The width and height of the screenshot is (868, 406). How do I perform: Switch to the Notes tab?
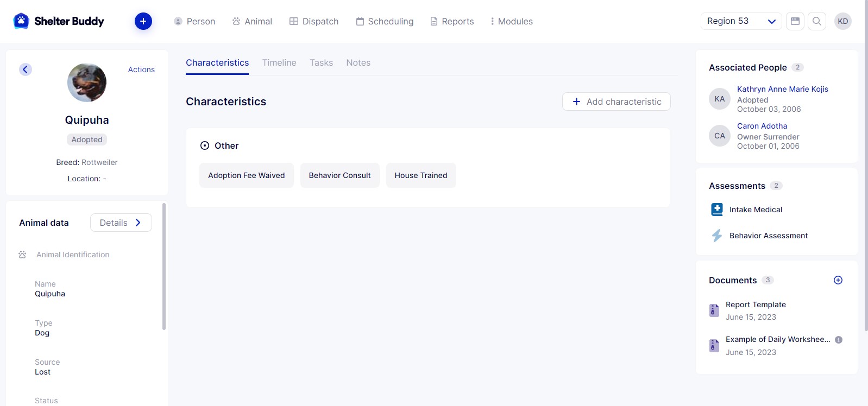tap(358, 63)
